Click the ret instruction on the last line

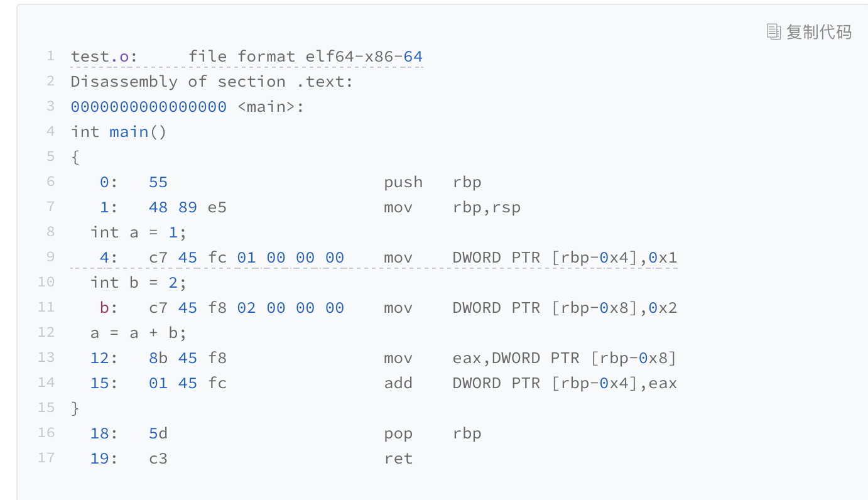(398, 459)
